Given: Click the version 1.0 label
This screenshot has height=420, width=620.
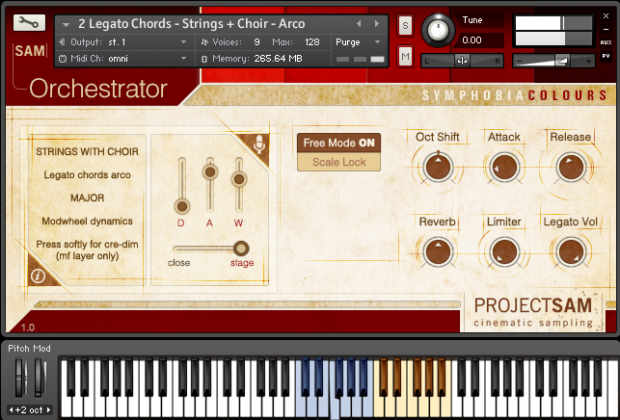Looking at the screenshot, I should pos(27,327).
